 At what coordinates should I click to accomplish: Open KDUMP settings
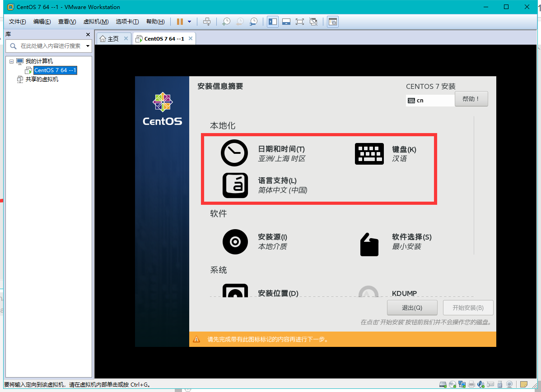coord(388,292)
